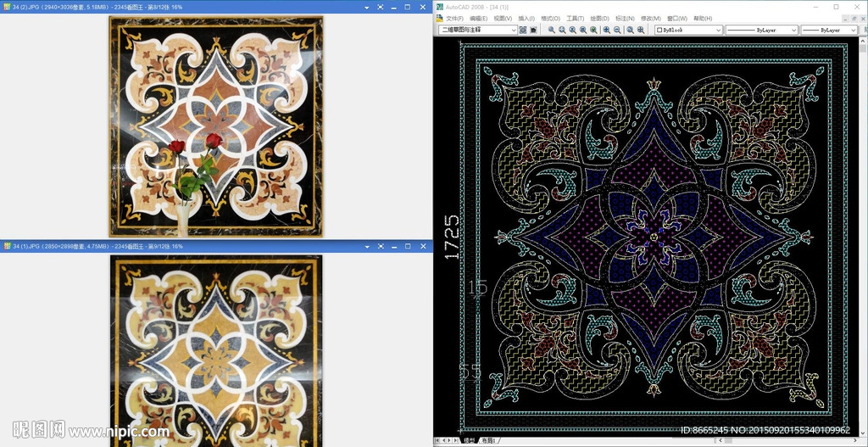Open the second ByLayer lineweight dropdown
868x447 pixels.
[829, 30]
